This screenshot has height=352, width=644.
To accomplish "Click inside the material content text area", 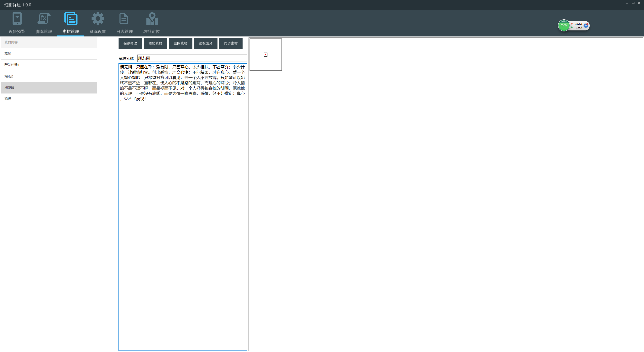I will pos(183,201).
